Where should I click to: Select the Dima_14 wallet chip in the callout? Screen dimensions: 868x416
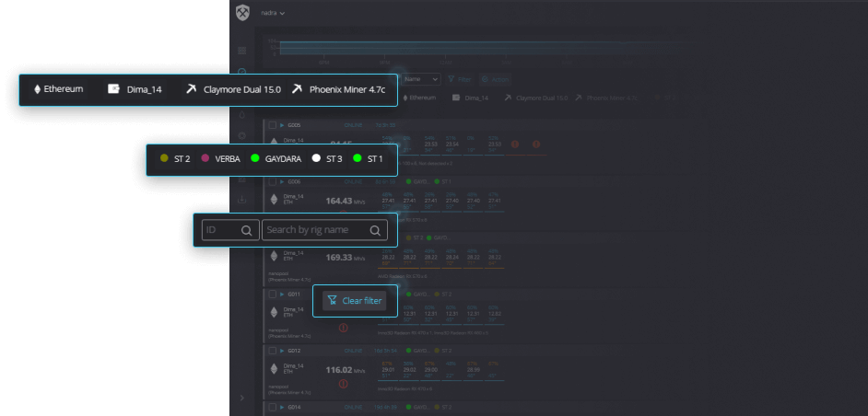[x=135, y=89]
